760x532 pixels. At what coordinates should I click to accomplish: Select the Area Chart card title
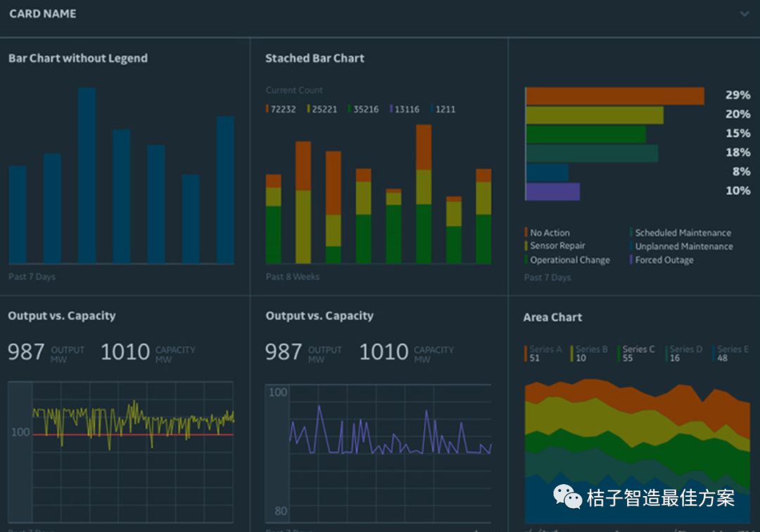(x=552, y=317)
